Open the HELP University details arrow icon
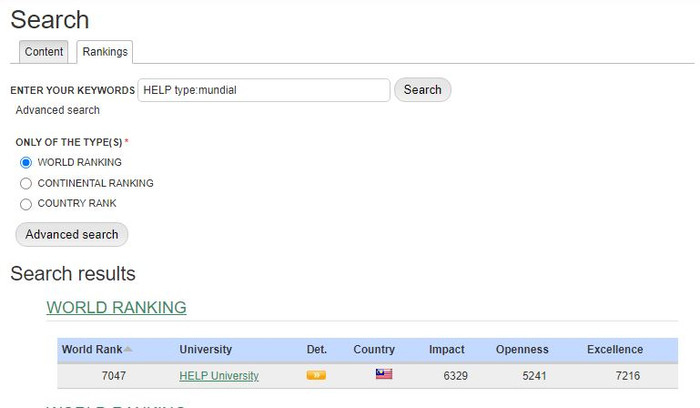This screenshot has width=700, height=408. (x=316, y=375)
